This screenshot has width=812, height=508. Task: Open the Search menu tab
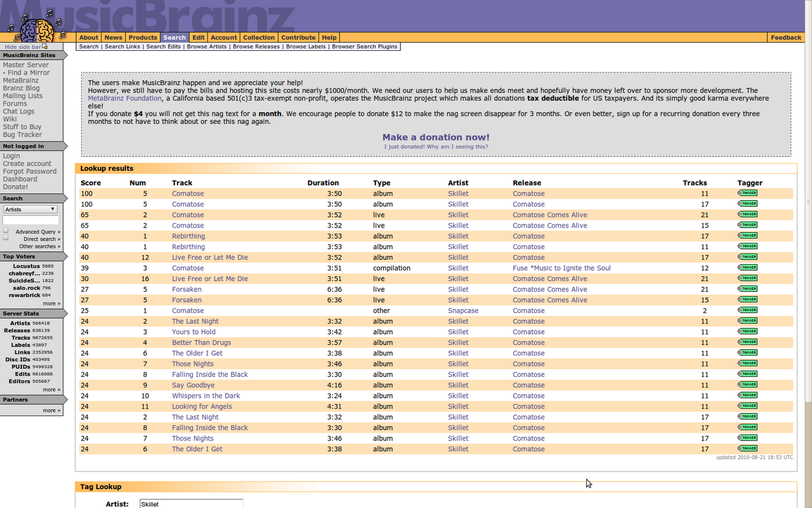coord(175,38)
